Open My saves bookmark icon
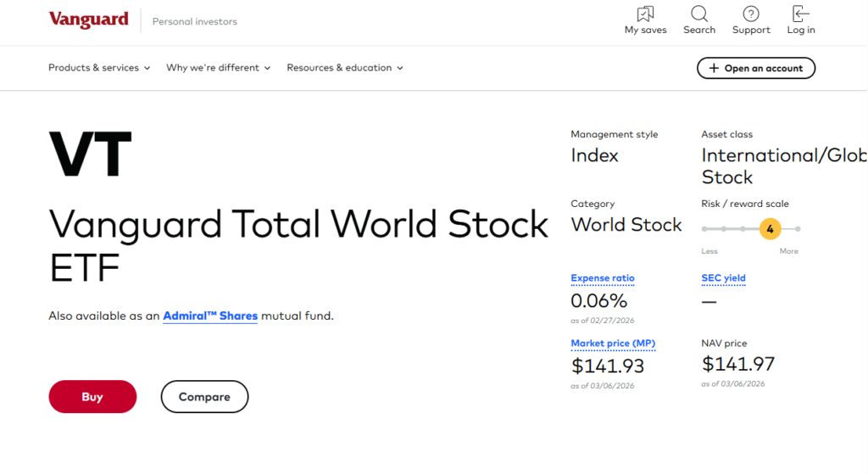This screenshot has width=868, height=475. pos(645,14)
